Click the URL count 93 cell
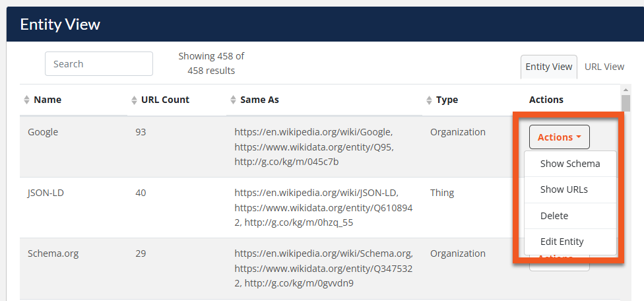Viewport: 644px width, 301px height. [141, 132]
